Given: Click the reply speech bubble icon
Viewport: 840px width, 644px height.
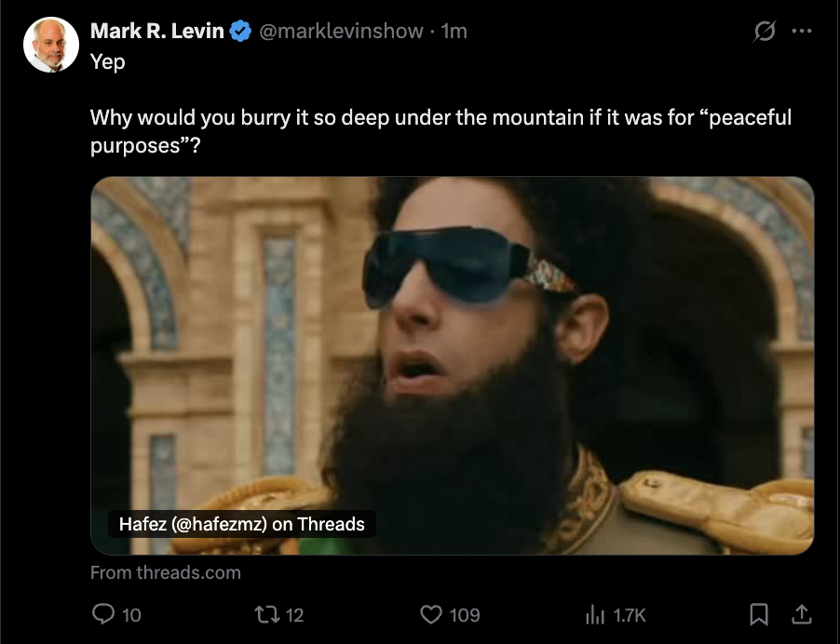Looking at the screenshot, I should tap(102, 614).
